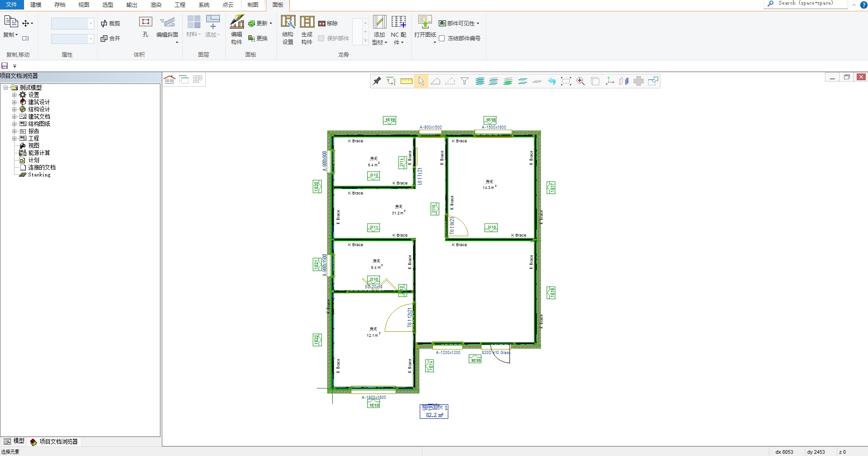Enable the 冻结部件编号 checkbox
This screenshot has width=868, height=456.
442,39
